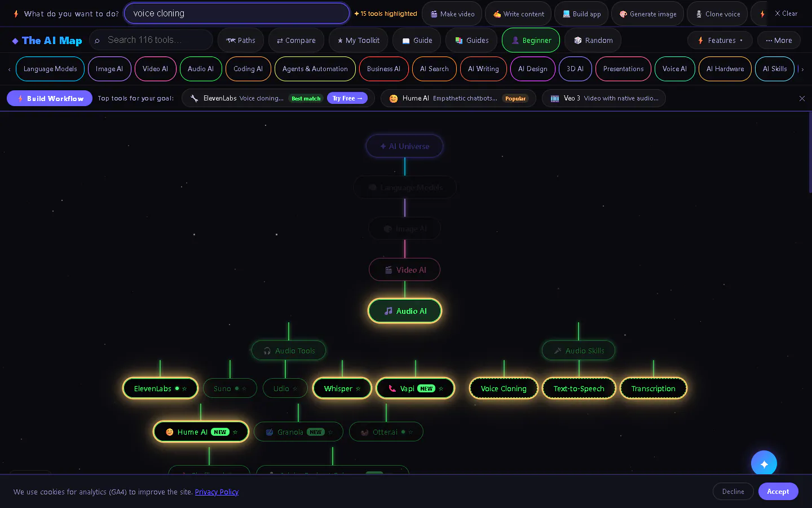Click the Build Workflow button
Image resolution: width=812 pixels, height=508 pixels.
coord(50,98)
